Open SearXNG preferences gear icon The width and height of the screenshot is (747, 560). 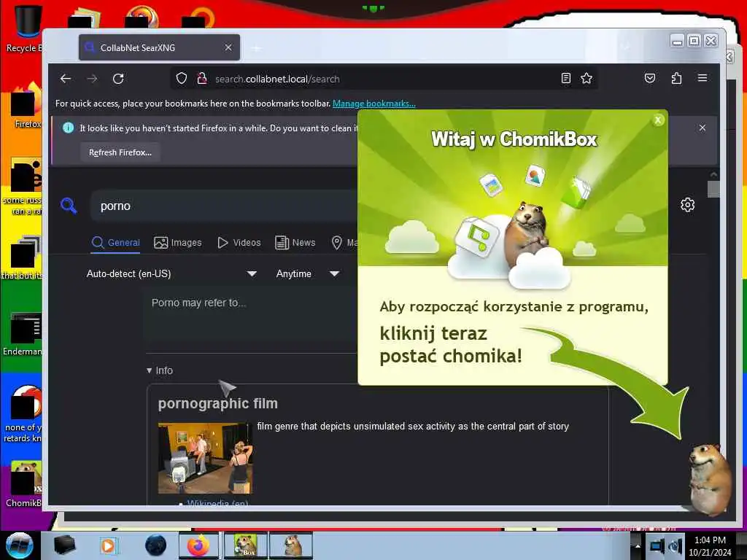(x=687, y=205)
